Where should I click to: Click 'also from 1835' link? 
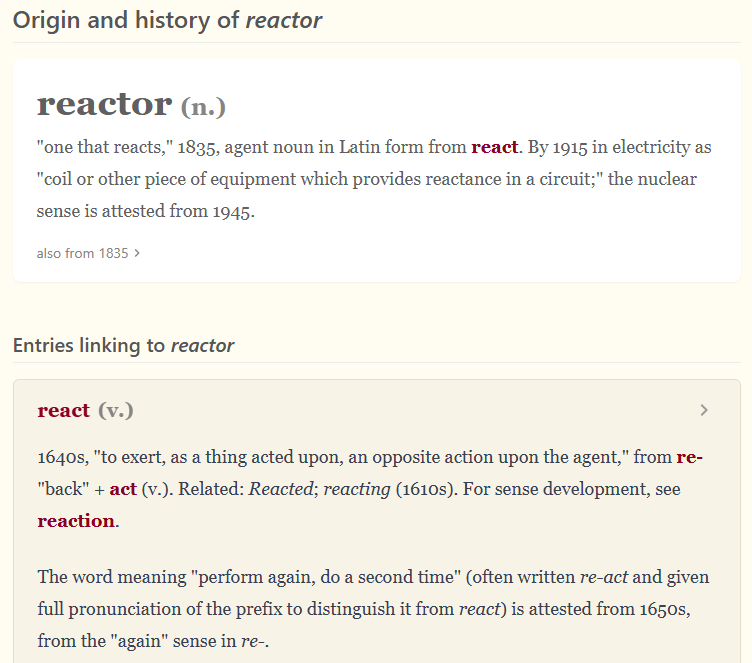(x=82, y=253)
